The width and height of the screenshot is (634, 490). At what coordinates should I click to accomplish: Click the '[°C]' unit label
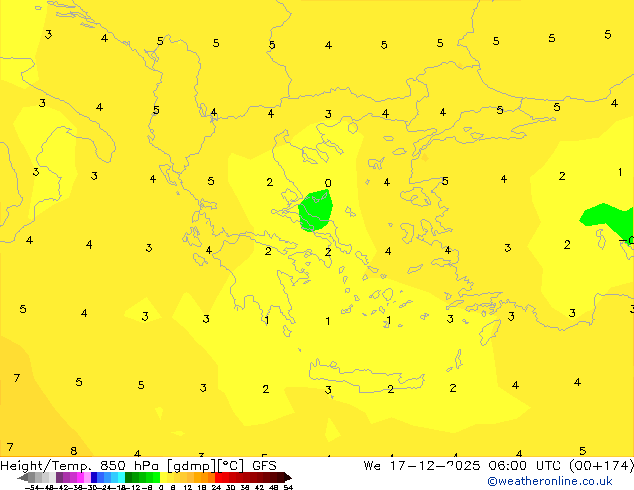pyautogui.click(x=231, y=466)
